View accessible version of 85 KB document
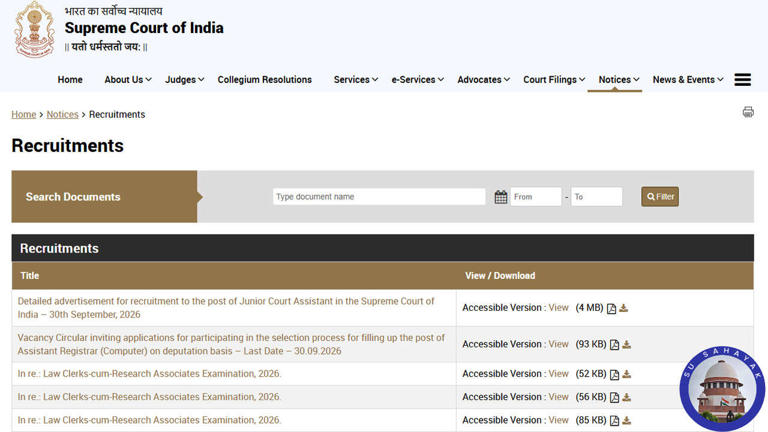Image resolution: width=768 pixels, height=432 pixels. tap(558, 420)
